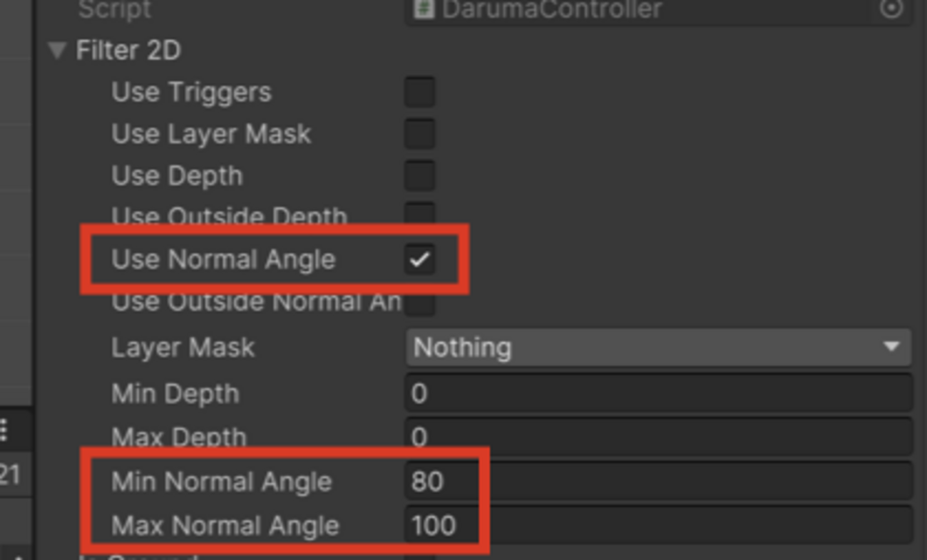Screen dimensions: 927x560
Task: Click the Max Normal Angle property label
Action: coord(225,526)
